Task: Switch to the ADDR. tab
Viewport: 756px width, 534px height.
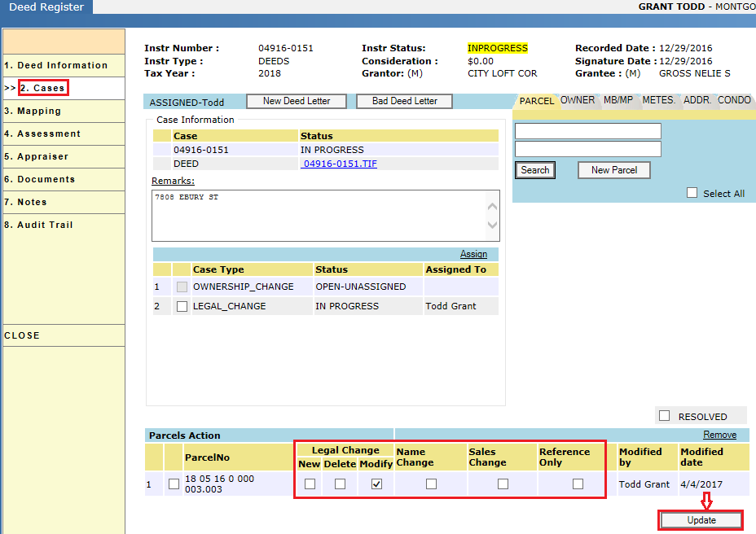Action: point(697,100)
